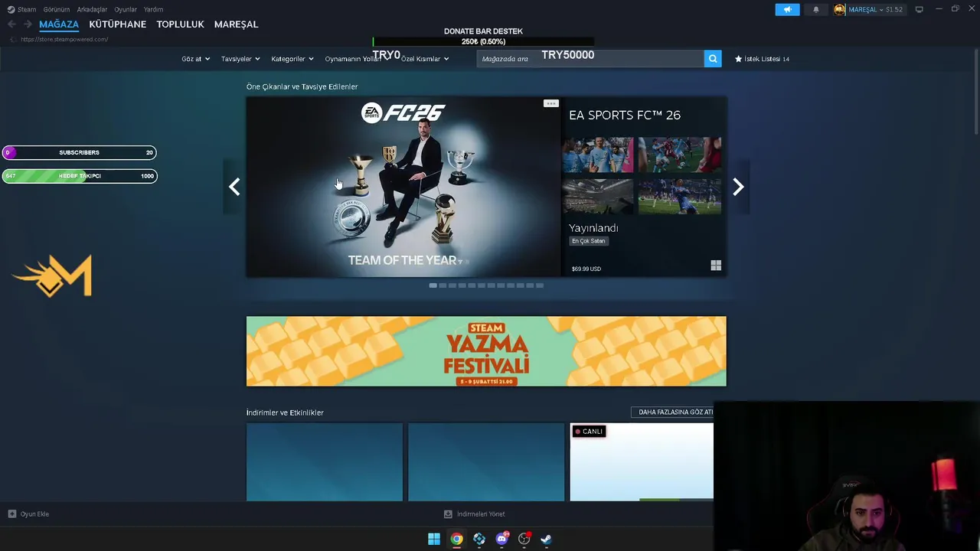Screen dimensions: 980x551
Task: Open the Arkadaşlar menu
Action: point(92,9)
